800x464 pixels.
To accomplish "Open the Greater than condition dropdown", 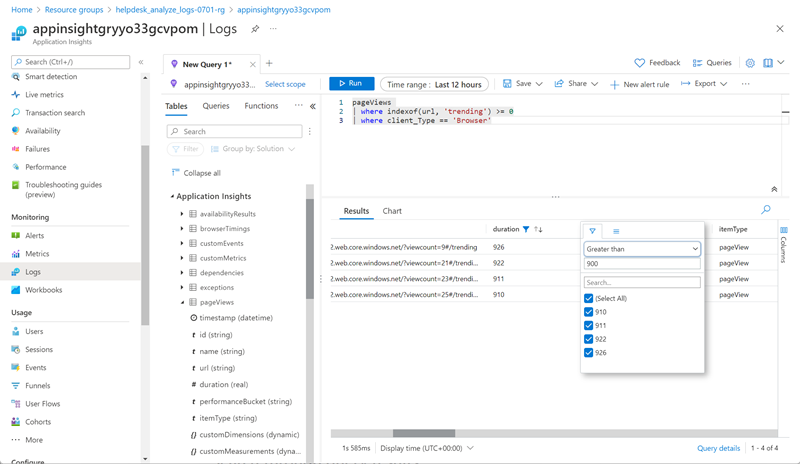I will (x=642, y=249).
